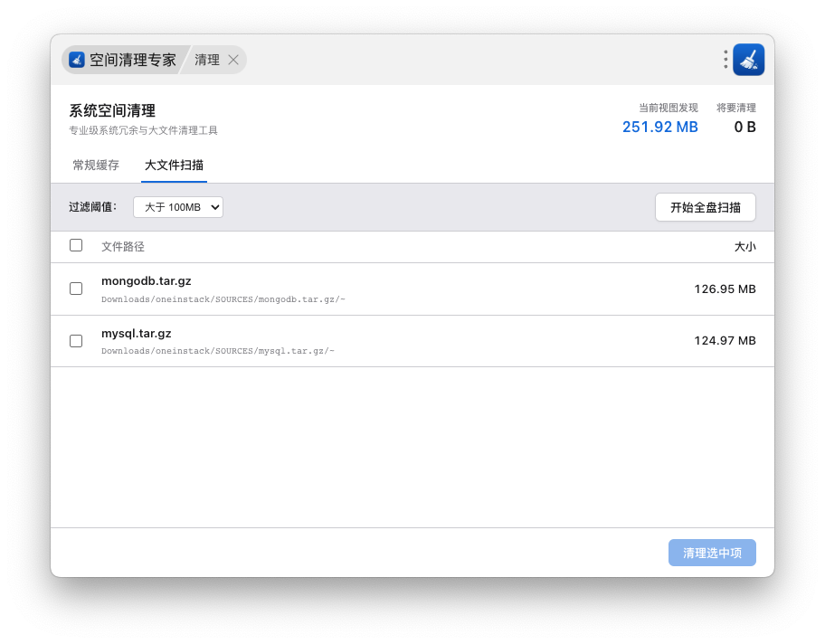Click the 空间清理专家 title label
The width and height of the screenshot is (825, 644).
click(x=133, y=60)
